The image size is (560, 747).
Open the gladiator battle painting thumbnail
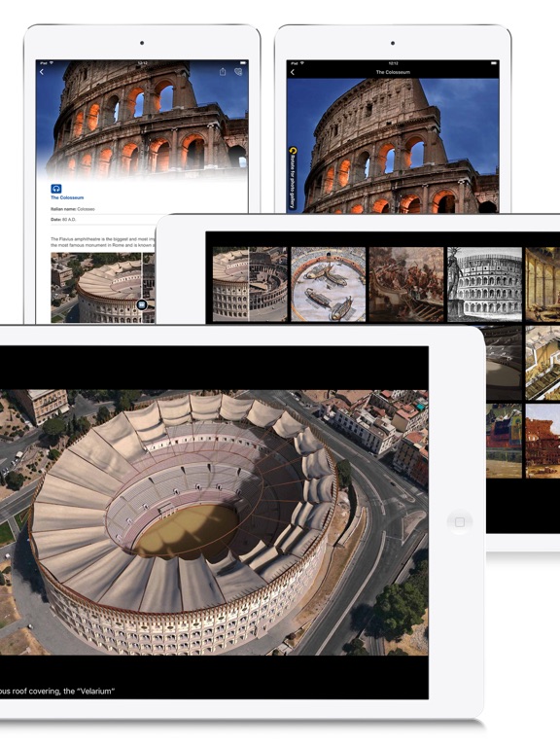(406, 284)
